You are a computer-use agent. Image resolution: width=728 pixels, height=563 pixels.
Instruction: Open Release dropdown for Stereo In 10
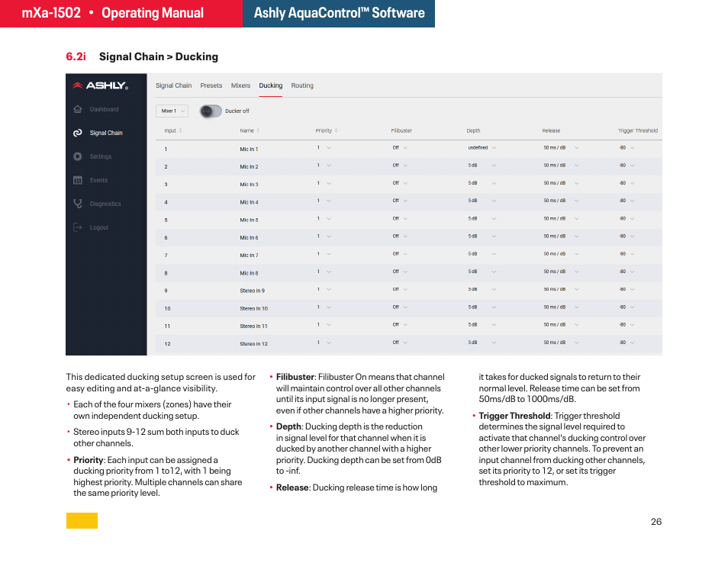pos(561,307)
